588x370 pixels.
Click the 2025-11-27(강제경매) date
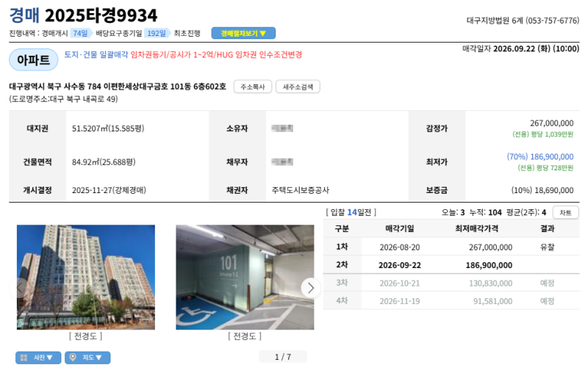(109, 190)
